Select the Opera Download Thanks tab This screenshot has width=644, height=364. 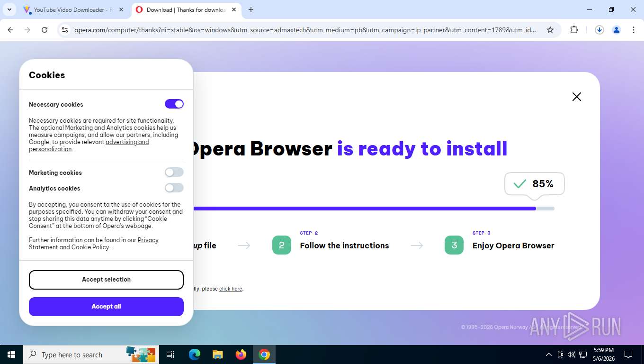(x=186, y=9)
